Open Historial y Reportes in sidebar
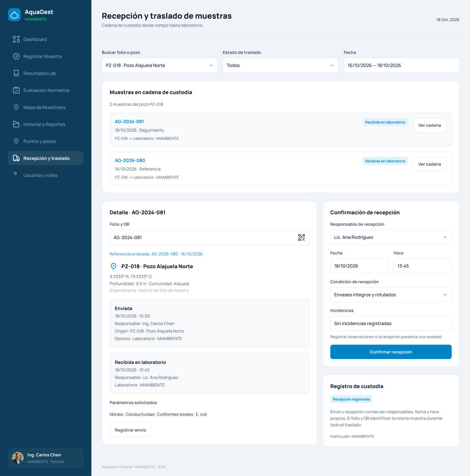The image size is (470, 476). click(x=45, y=124)
